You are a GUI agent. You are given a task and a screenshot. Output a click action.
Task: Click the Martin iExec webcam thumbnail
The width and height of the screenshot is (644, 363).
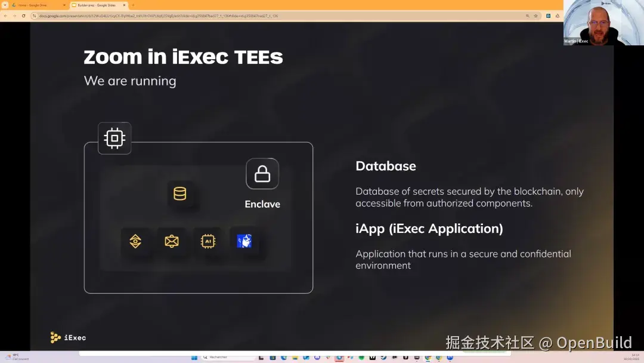tap(603, 22)
